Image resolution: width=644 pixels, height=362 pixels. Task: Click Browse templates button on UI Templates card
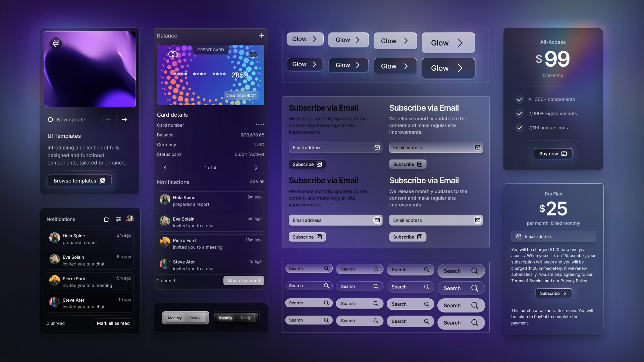79,180
